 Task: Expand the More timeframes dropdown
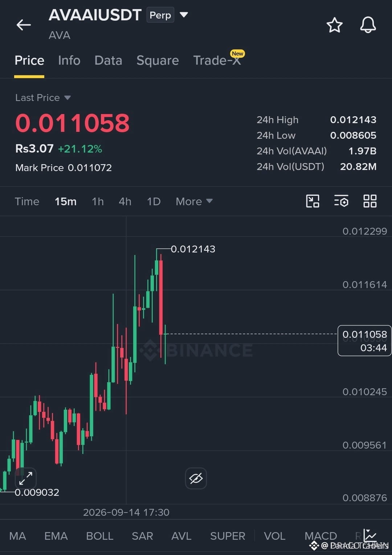194,201
